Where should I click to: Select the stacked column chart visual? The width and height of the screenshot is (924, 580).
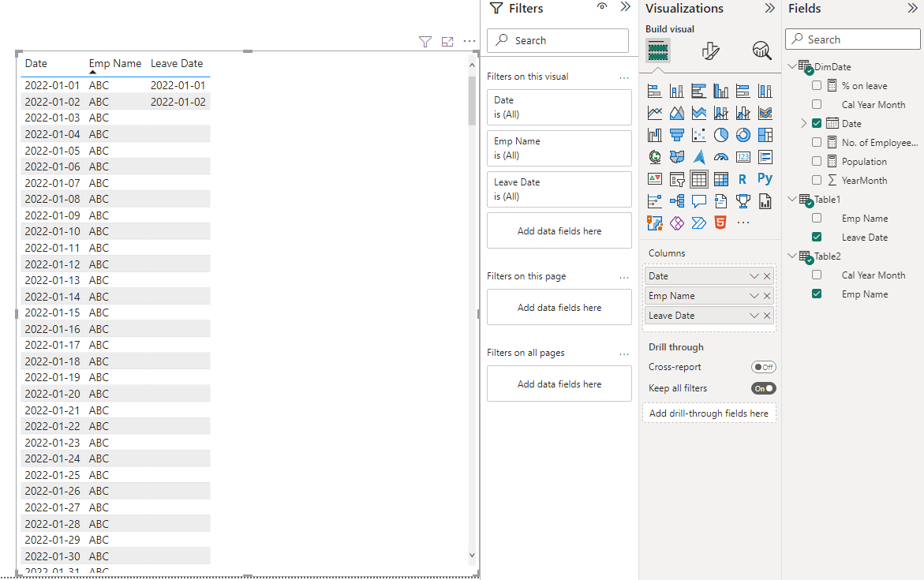coord(676,91)
